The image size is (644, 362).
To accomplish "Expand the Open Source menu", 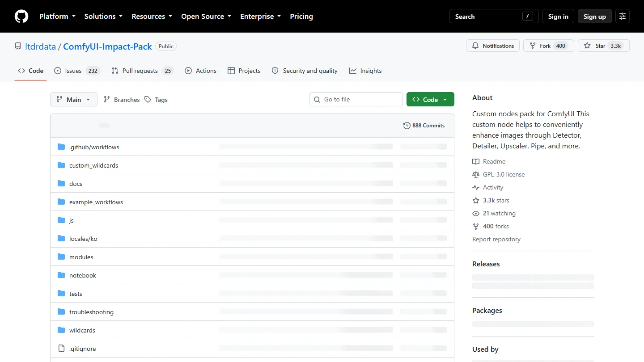I will point(206,17).
